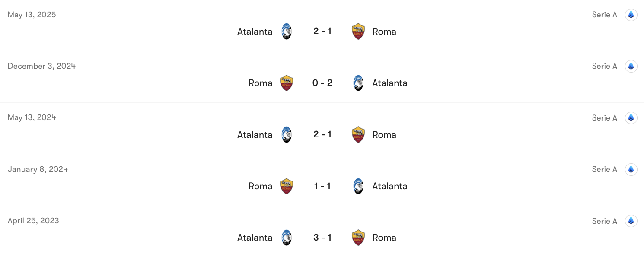The height and width of the screenshot is (254, 644).
Task: Click the Atalanta crest in the May 13, 2025 match
Action: click(x=287, y=31)
